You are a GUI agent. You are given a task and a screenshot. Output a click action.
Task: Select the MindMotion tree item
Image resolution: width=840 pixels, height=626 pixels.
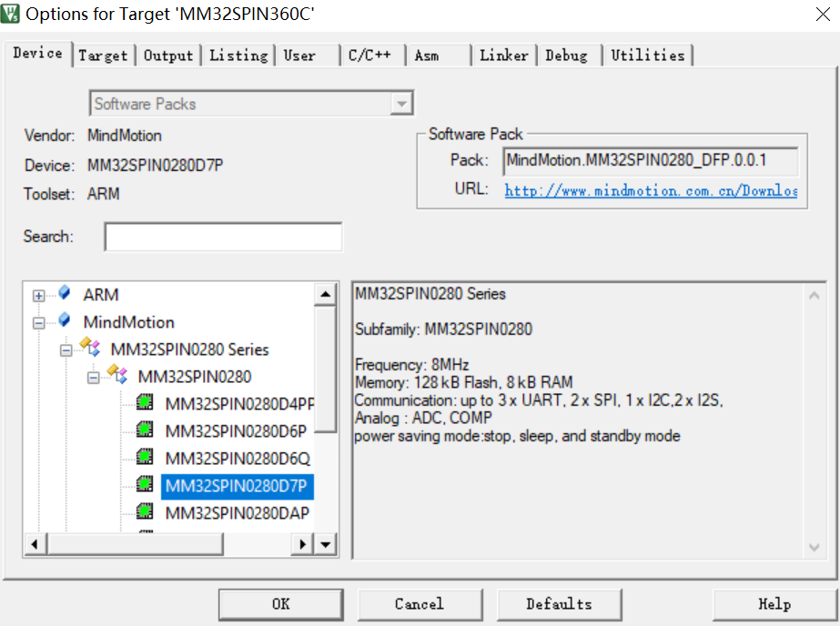point(128,322)
